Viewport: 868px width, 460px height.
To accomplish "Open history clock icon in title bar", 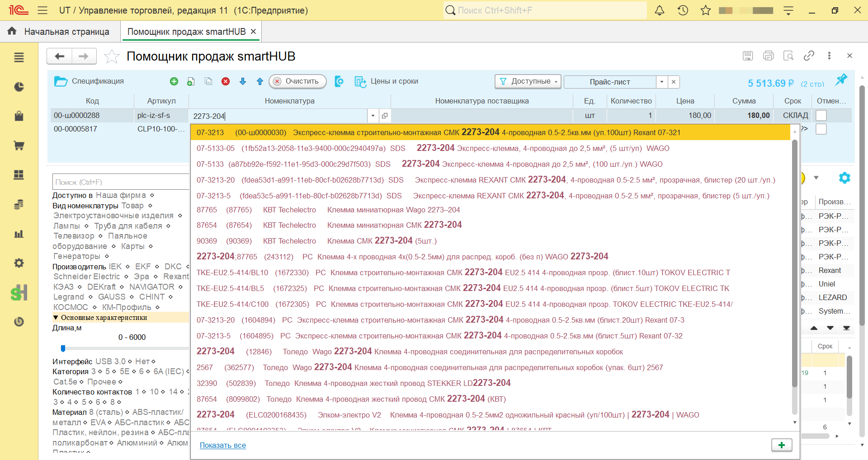I will coord(683,10).
